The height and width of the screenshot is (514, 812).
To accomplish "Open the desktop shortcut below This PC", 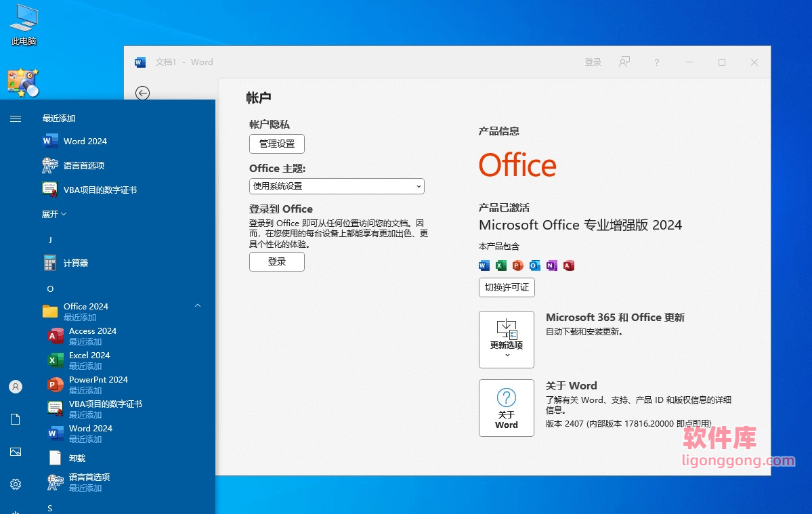I will coord(23,83).
